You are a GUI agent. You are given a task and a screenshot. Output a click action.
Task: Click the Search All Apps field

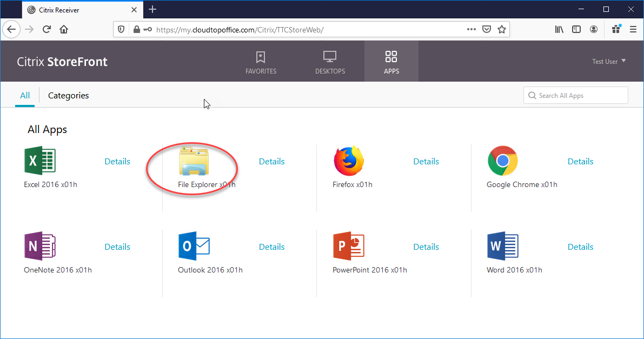pyautogui.click(x=575, y=95)
